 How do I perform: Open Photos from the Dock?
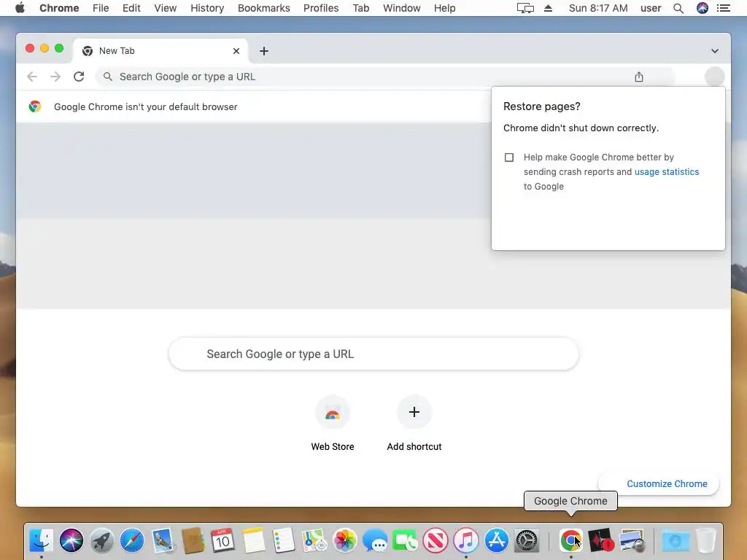[x=344, y=540]
